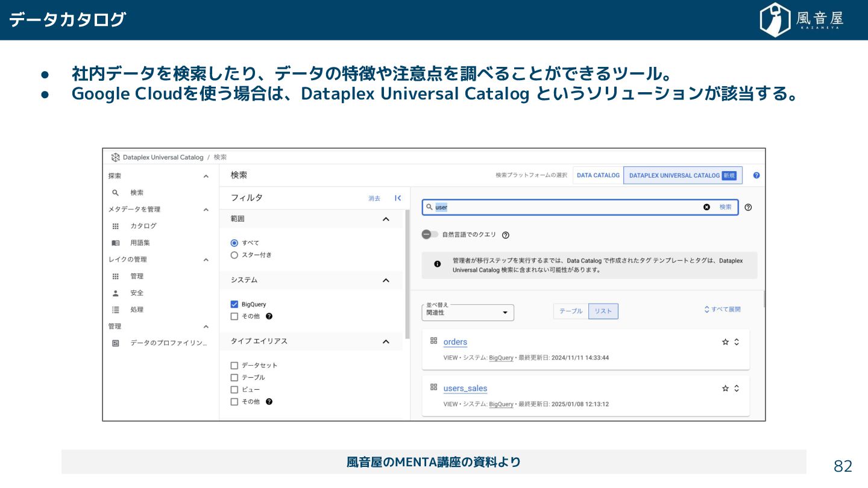Select the スター付き radio button
Screen dimensions: 868x488
(234, 255)
